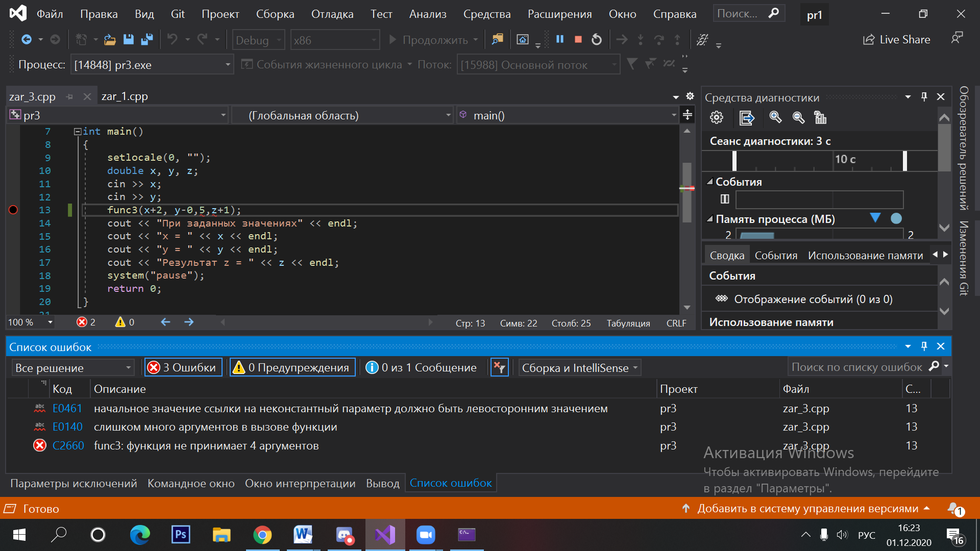
Task: Open the Все решение scope dropdown
Action: (x=73, y=367)
